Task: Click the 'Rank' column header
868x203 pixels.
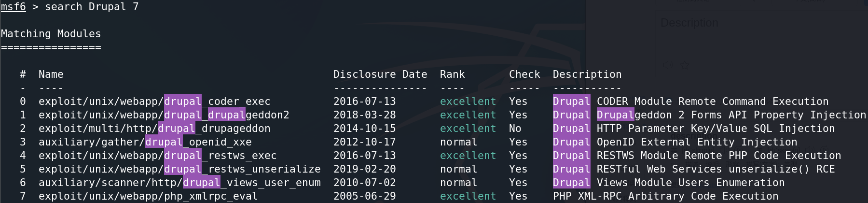Action: (x=452, y=74)
